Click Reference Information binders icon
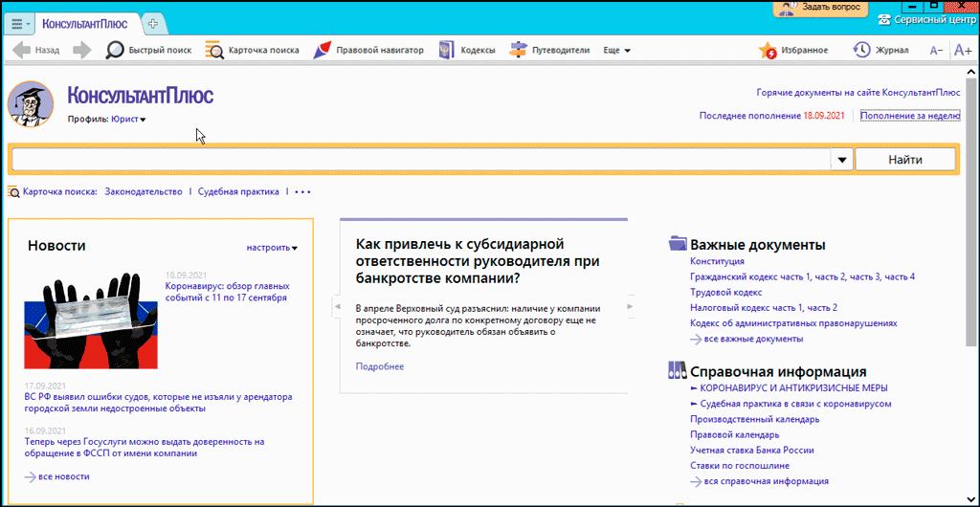Screen dimensions: 980x507 (678, 370)
